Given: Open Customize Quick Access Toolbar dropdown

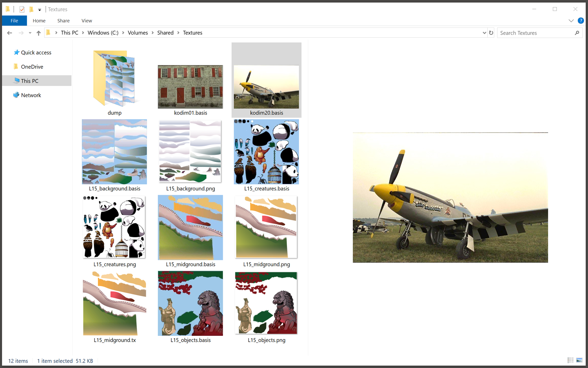Looking at the screenshot, I should pos(40,10).
